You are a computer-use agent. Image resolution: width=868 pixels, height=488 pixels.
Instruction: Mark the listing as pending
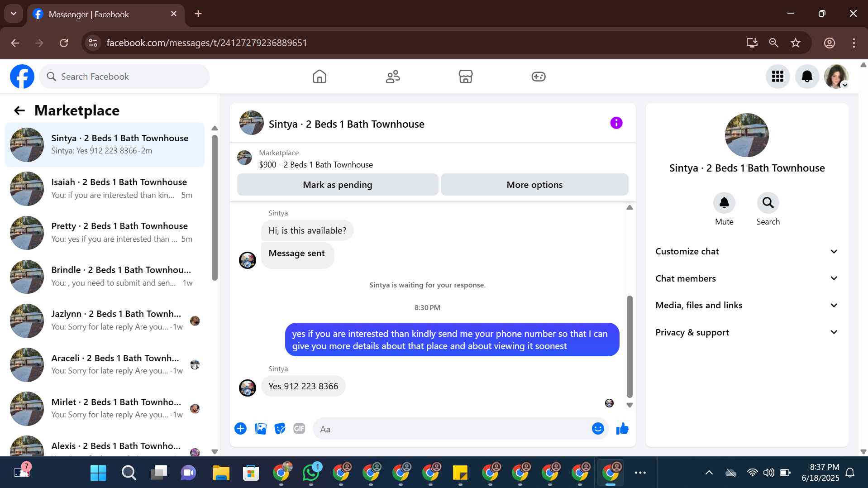click(338, 185)
